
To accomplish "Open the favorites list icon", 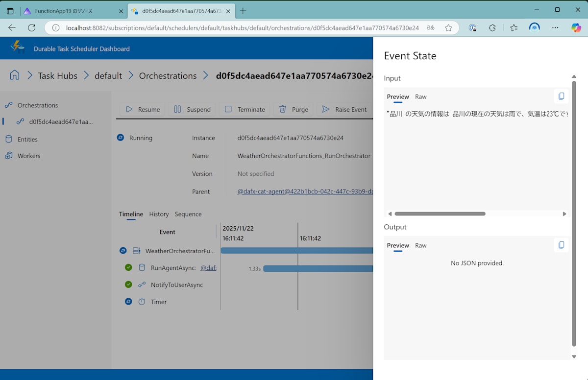I will click(x=514, y=28).
